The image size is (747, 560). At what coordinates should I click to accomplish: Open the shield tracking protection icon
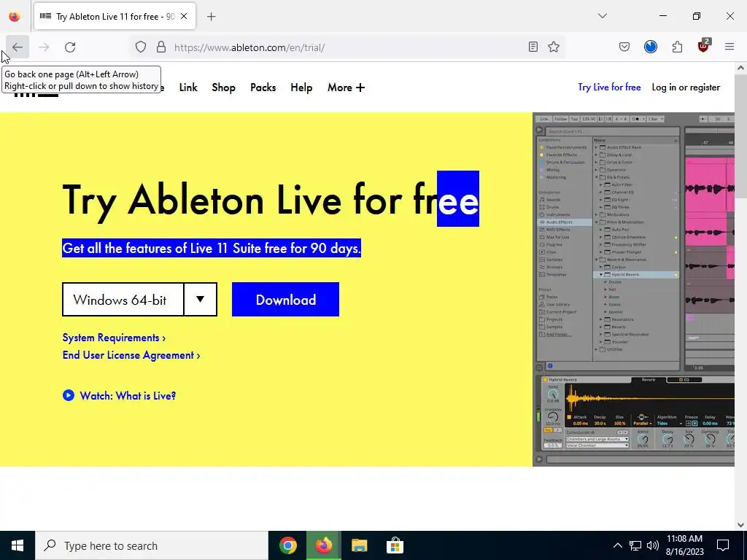(141, 47)
